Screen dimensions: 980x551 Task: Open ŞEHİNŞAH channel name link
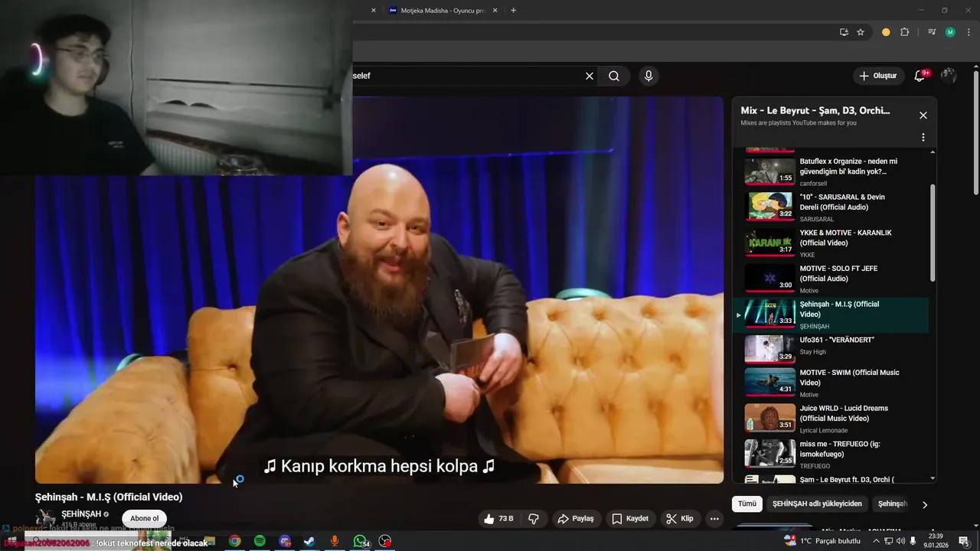[x=81, y=514]
